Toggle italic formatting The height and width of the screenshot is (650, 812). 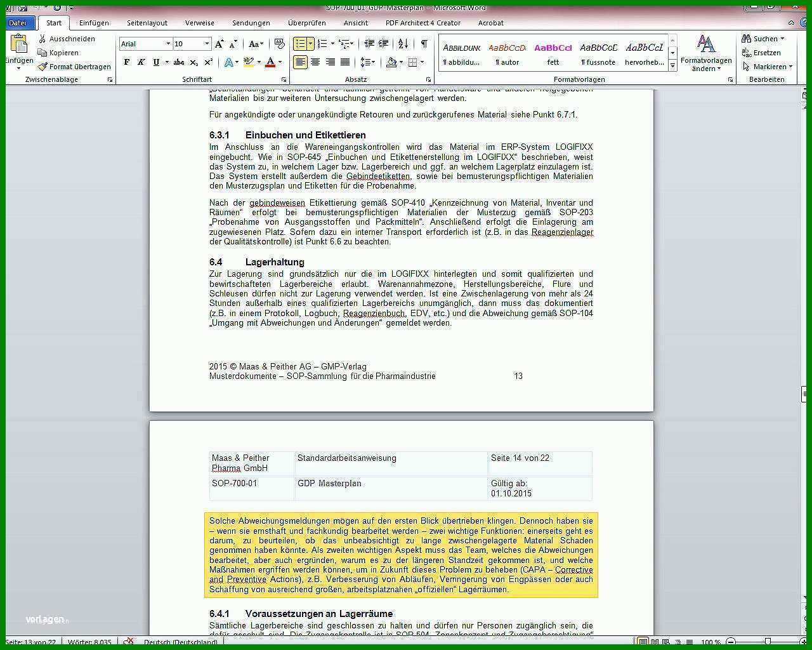coord(141,62)
